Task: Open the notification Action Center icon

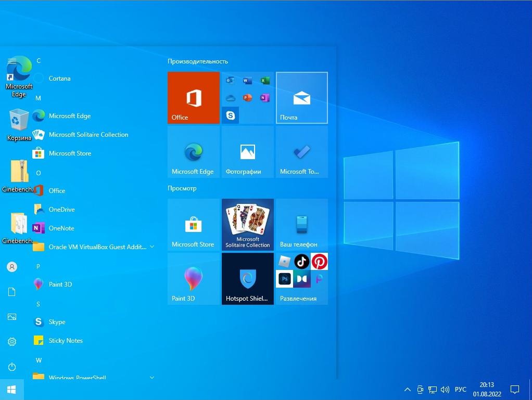Action: coord(515,390)
